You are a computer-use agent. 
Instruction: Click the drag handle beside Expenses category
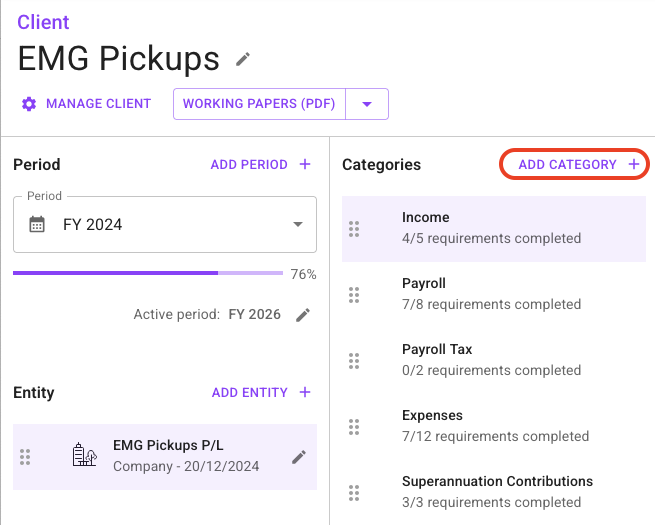[x=353, y=427]
